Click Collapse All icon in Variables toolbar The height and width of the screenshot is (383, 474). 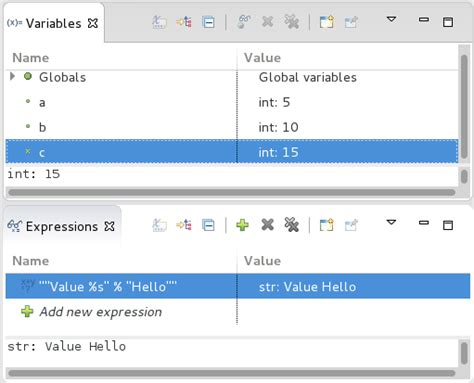click(209, 23)
